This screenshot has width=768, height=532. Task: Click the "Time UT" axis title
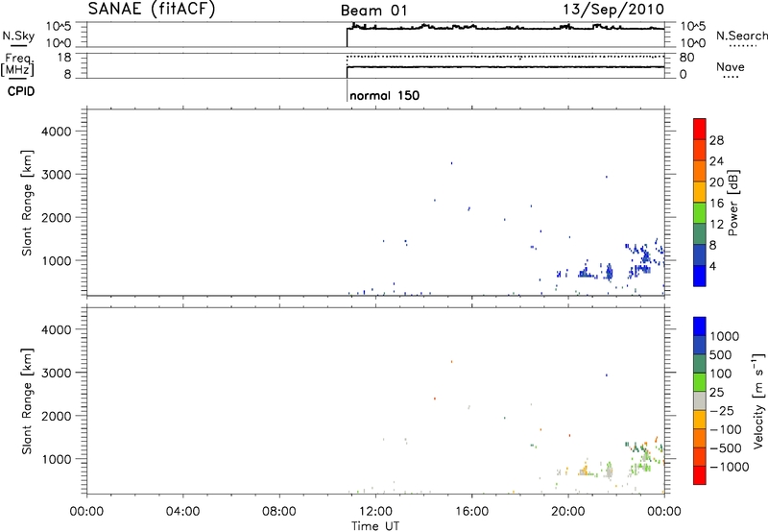375,526
